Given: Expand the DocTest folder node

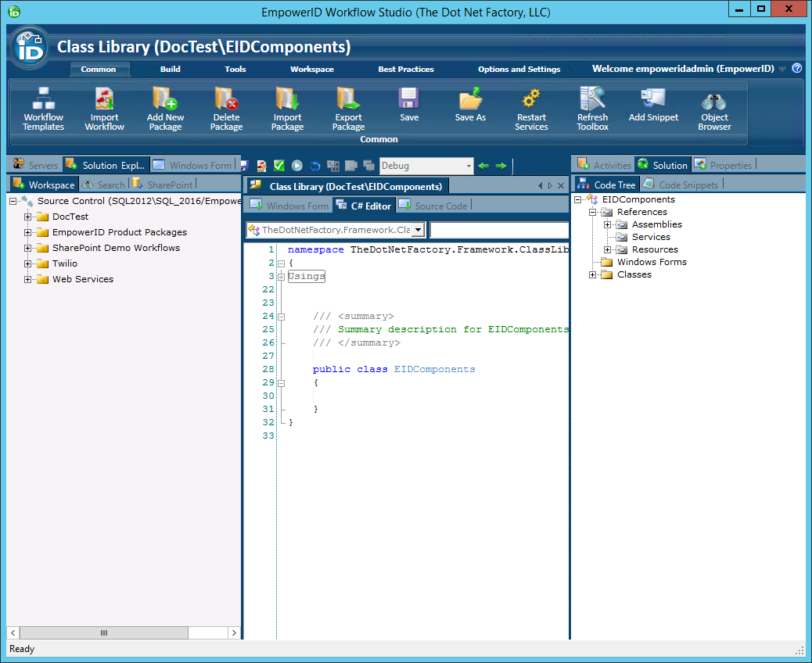Looking at the screenshot, I should point(28,217).
